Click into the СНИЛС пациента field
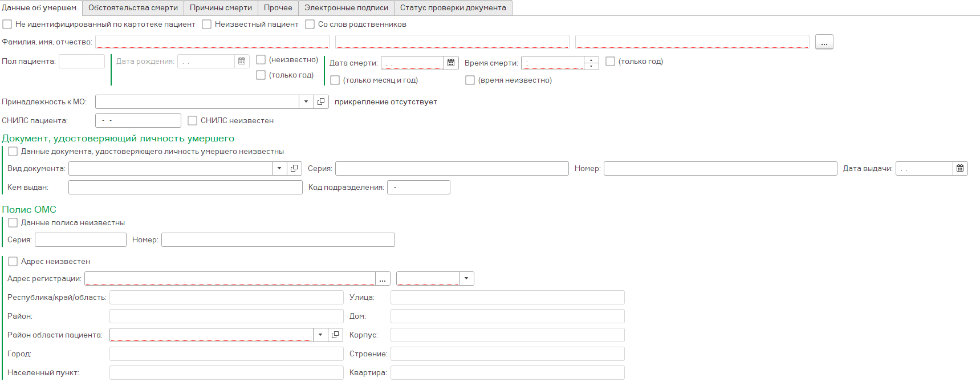This screenshot has width=980, height=386. [138, 120]
